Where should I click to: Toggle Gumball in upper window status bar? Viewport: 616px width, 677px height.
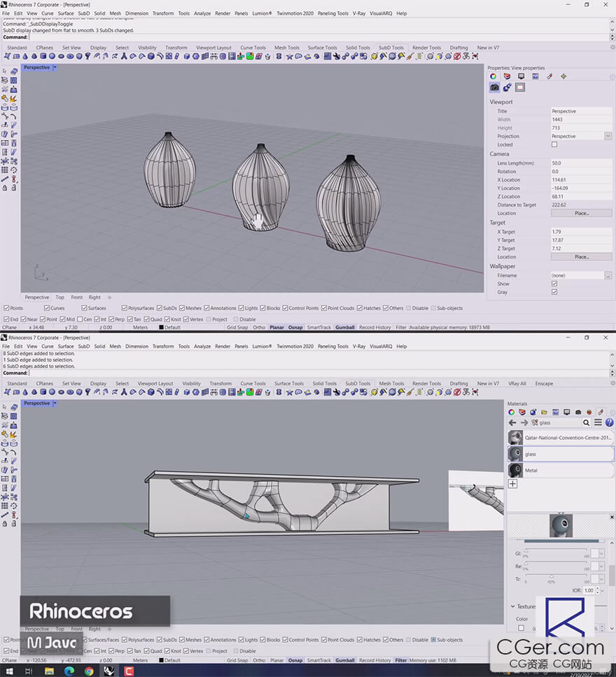click(345, 327)
